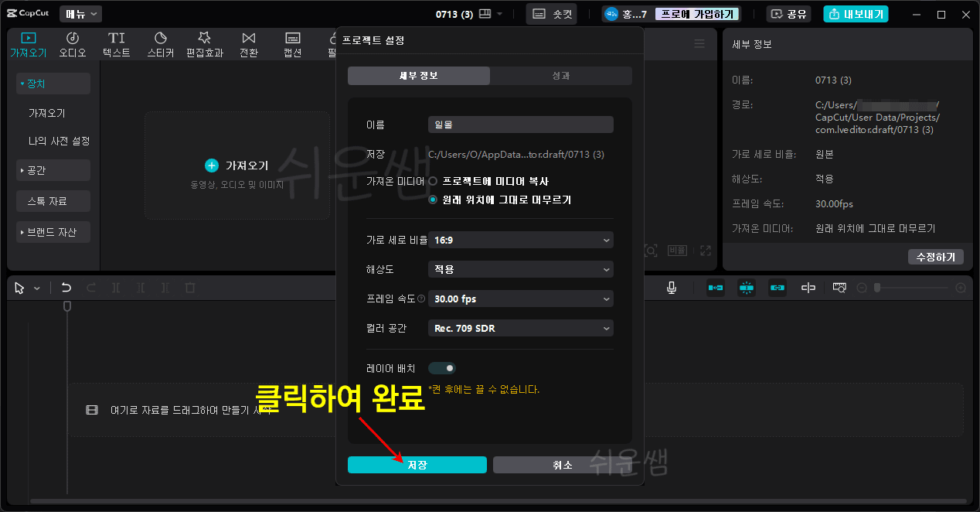
Task: Toggle the 레이어 배치 switch
Action: pyautogui.click(x=442, y=368)
